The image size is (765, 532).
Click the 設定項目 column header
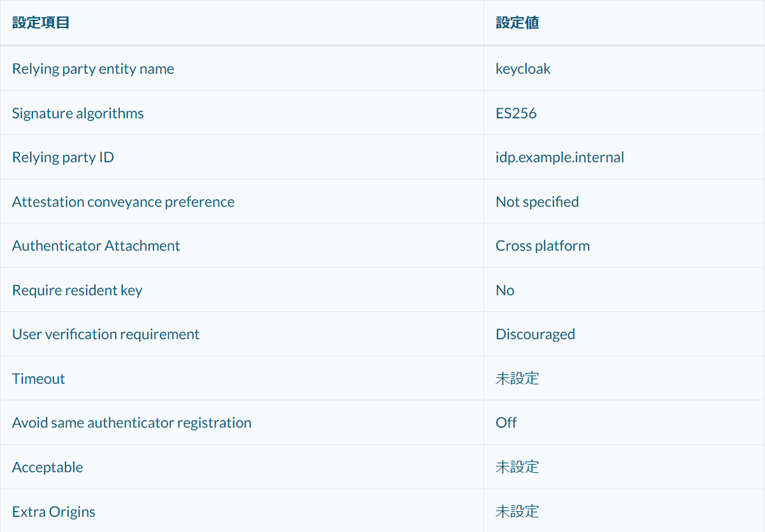40,22
